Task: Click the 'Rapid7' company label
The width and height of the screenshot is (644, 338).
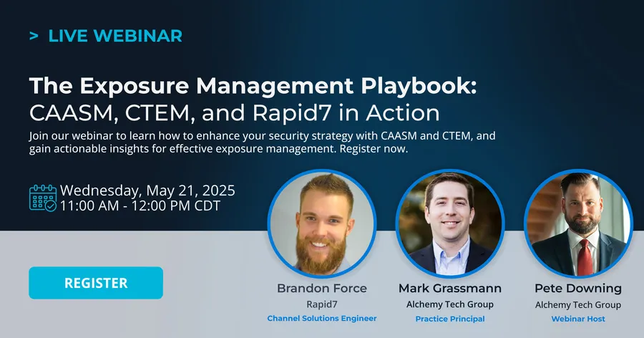Action: 322,304
